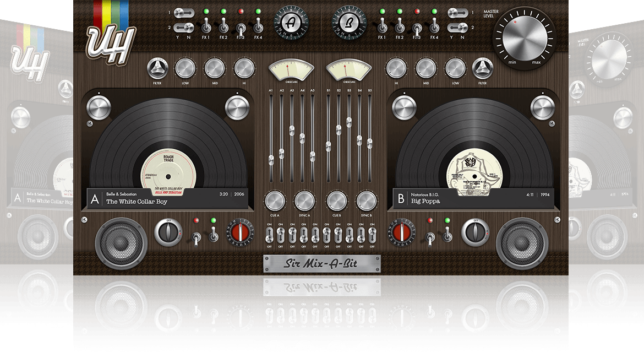Turn the Master Level knob
644x352 pixels.
tap(523, 39)
